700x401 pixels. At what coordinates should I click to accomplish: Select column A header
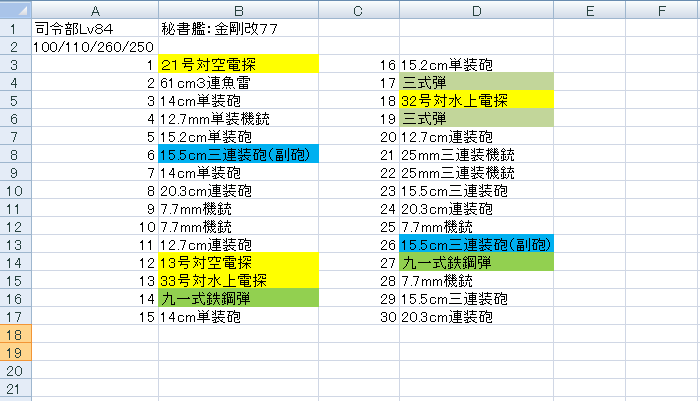point(95,10)
